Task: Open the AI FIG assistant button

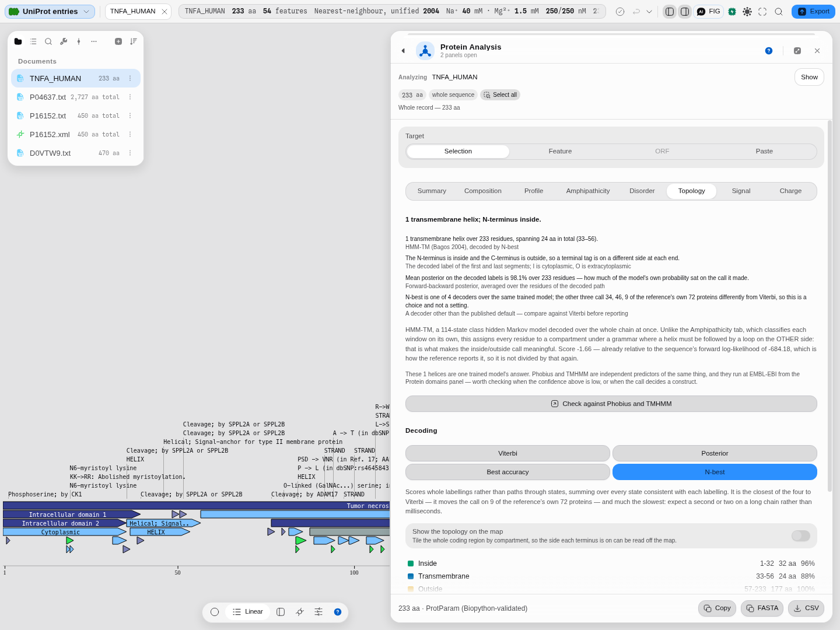Action: 709,12
